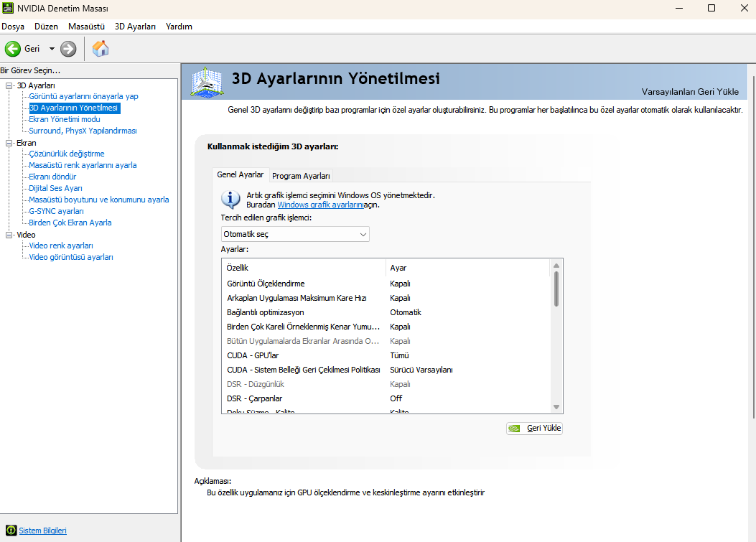This screenshot has width=756, height=542.
Task: Select Birden Çok Kareli Örneklenmiş Kenar row
Action: coord(387,327)
